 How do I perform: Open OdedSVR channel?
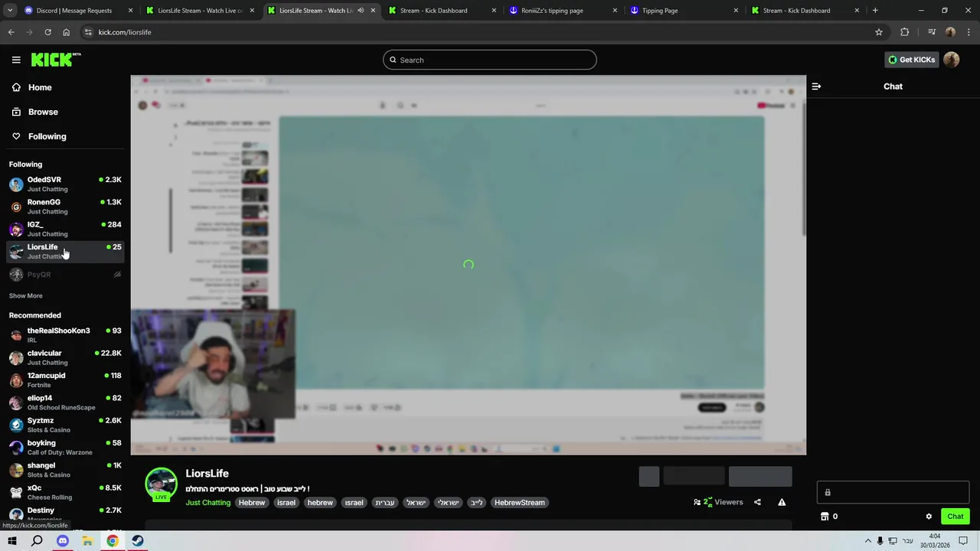[65, 184]
